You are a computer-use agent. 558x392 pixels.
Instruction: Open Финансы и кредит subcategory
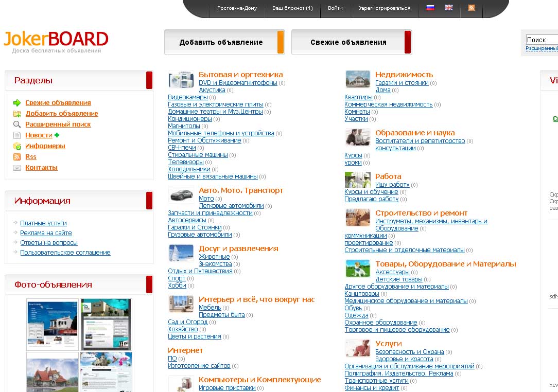(372, 388)
